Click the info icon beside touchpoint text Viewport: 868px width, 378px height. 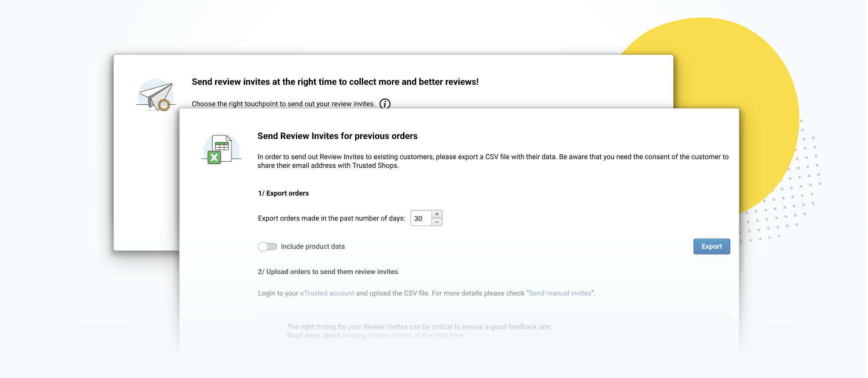385,104
